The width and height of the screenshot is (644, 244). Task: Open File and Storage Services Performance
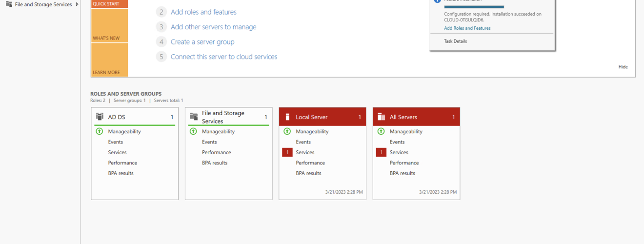pyautogui.click(x=216, y=152)
